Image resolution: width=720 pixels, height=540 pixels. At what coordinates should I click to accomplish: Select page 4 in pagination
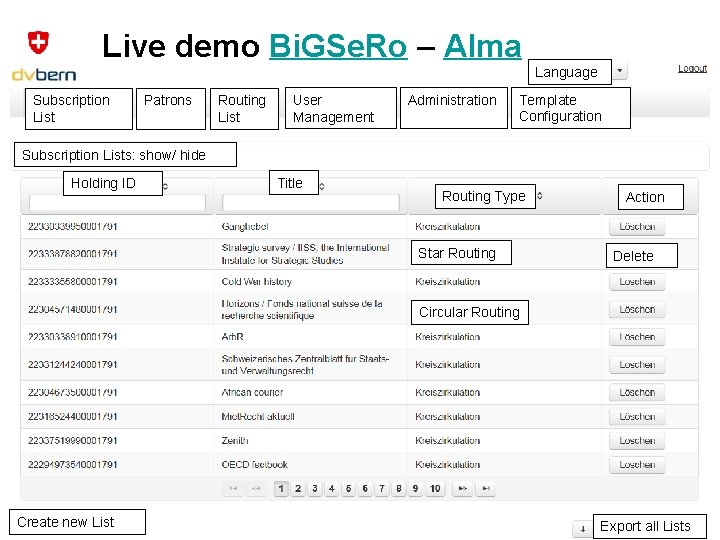[x=332, y=488]
